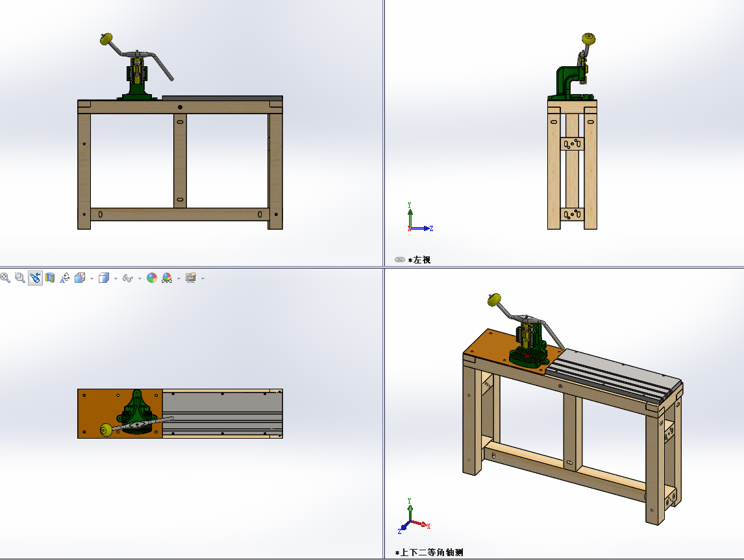This screenshot has height=560, width=744.
Task: Click the *上下二等角轴测 view label
Action: (x=429, y=552)
